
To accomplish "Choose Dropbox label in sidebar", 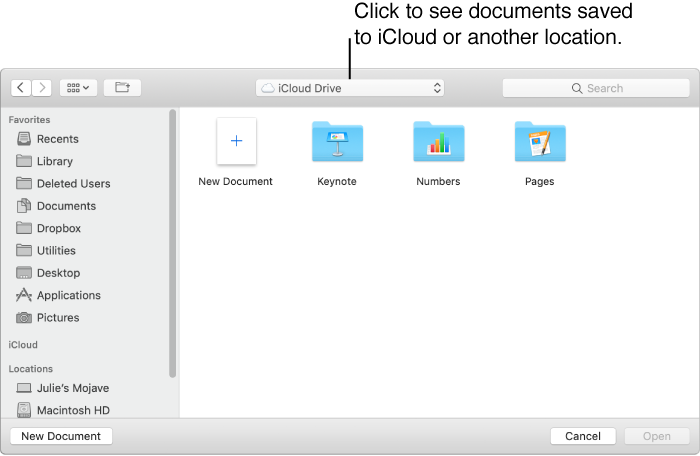I will click(x=59, y=228).
